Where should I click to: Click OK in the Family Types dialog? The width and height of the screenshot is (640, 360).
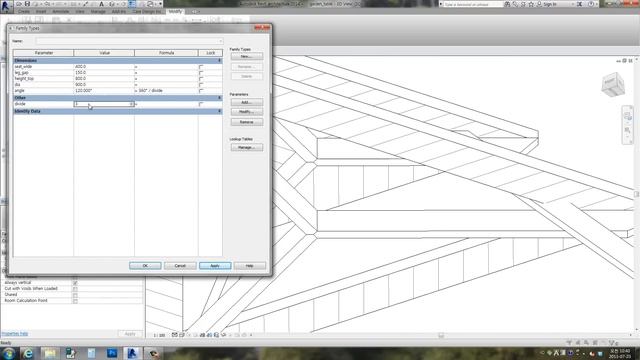point(145,266)
